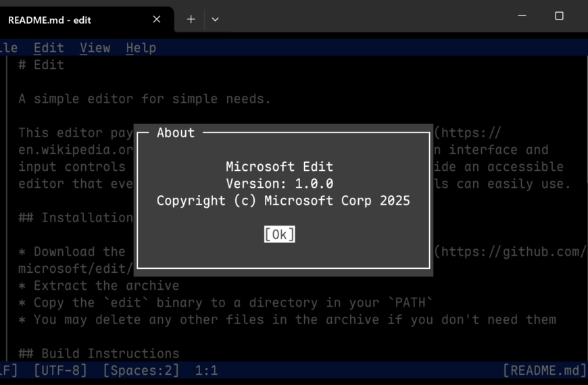Open the View menu
Viewport: 588px width, 385px height.
click(x=95, y=47)
